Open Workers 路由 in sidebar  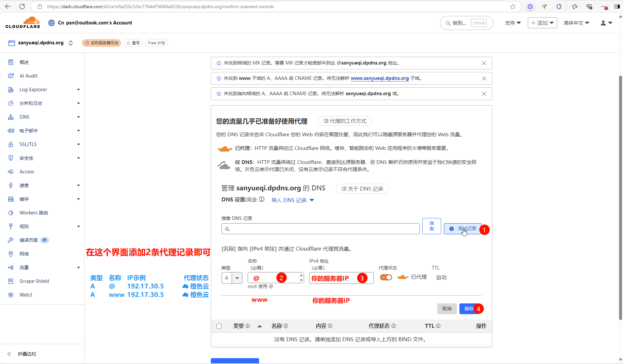34,213
